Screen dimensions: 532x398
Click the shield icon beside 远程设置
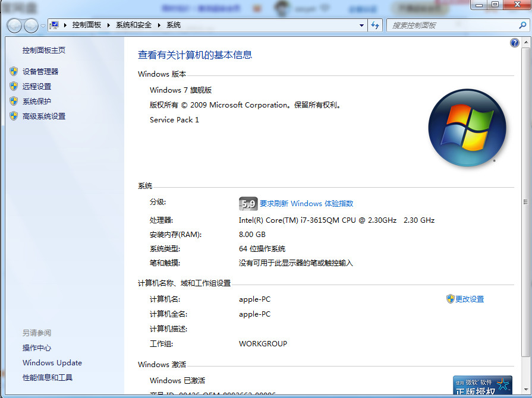click(14, 86)
